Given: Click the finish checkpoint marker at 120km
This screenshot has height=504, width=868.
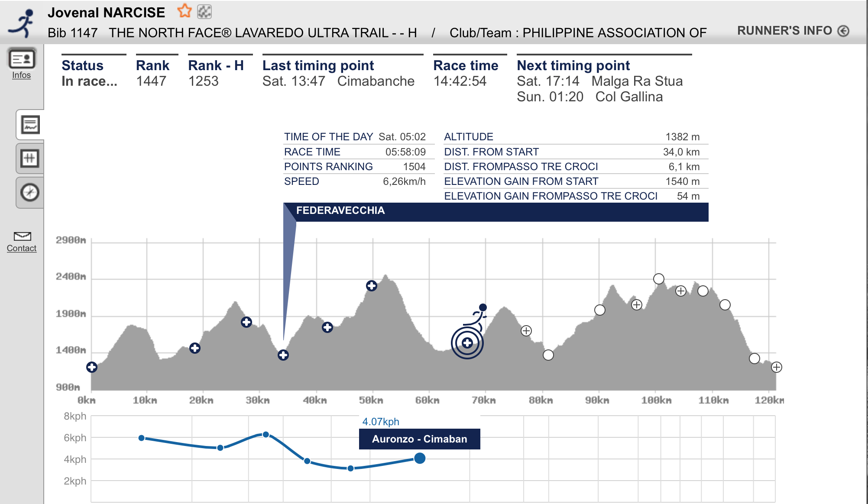Looking at the screenshot, I should pos(777,367).
